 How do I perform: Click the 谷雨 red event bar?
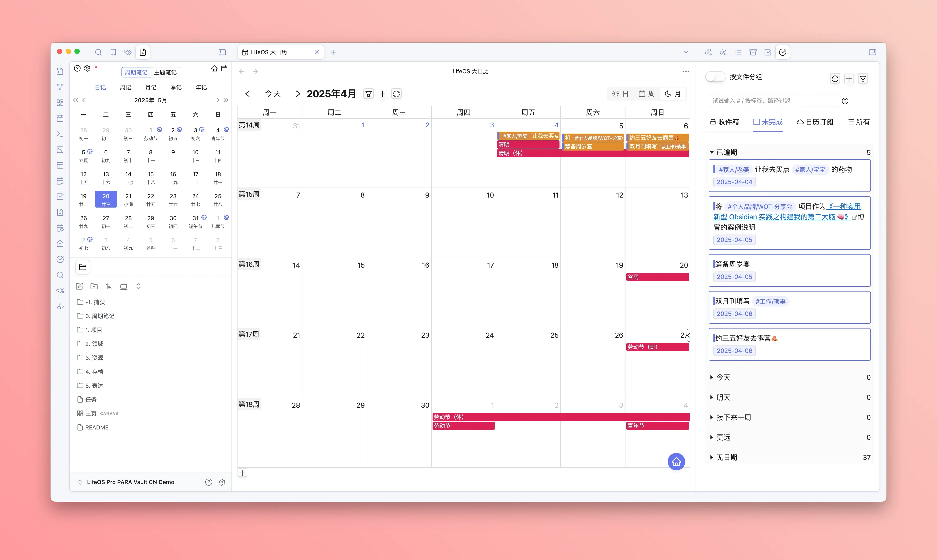click(657, 277)
